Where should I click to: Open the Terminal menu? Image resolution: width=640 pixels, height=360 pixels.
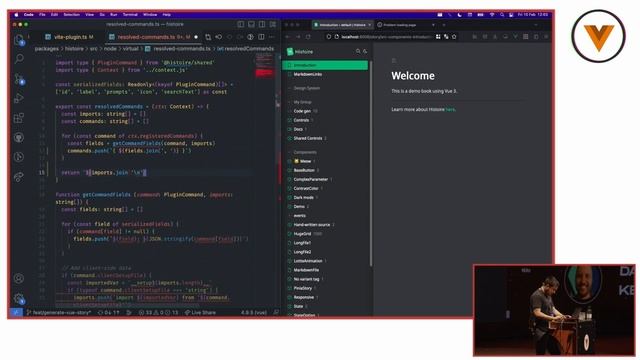pyautogui.click(x=130, y=15)
